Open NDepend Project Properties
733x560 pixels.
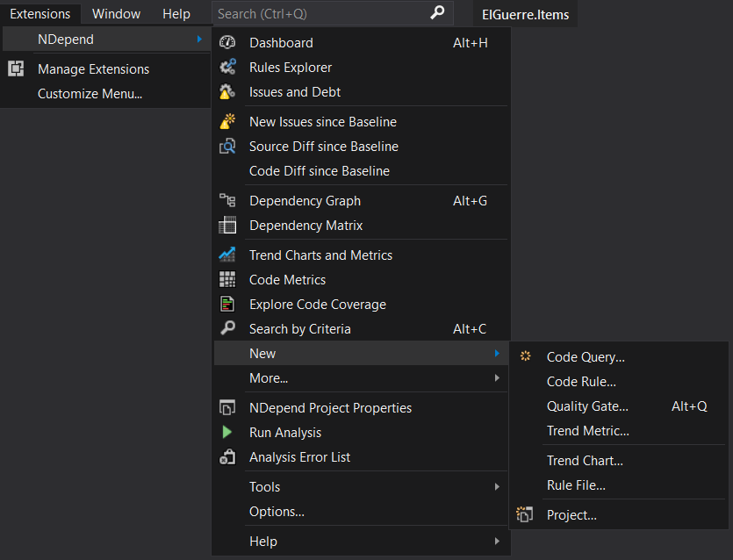pos(330,408)
